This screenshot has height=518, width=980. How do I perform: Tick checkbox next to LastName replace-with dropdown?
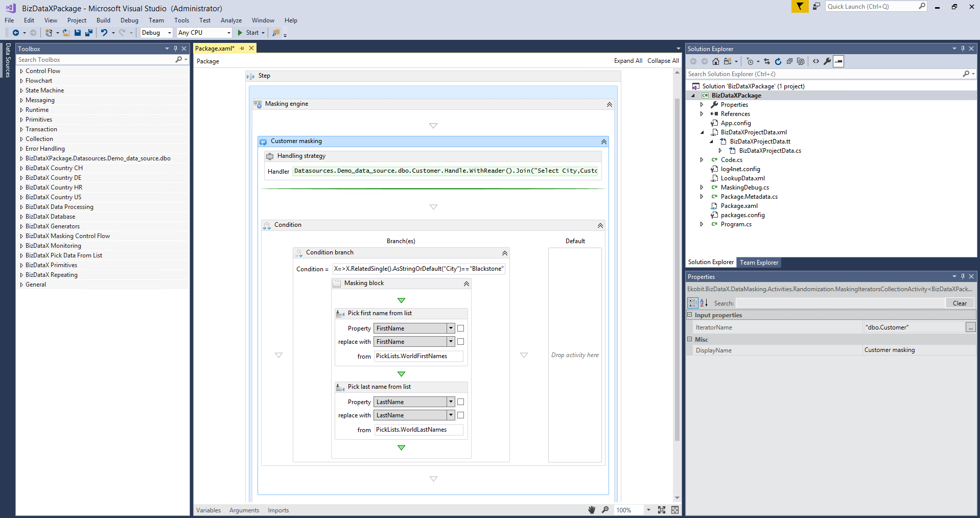(460, 415)
